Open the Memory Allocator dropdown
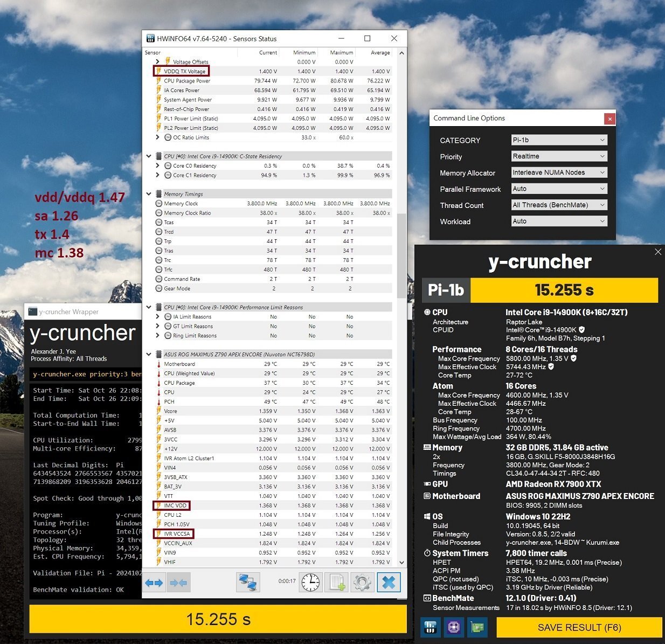665x644 pixels. pyautogui.click(x=559, y=172)
